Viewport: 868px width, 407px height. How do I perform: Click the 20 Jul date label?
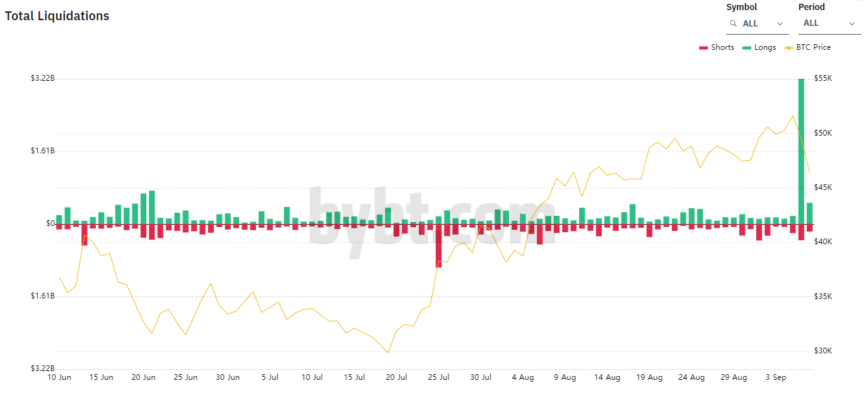[x=396, y=377]
